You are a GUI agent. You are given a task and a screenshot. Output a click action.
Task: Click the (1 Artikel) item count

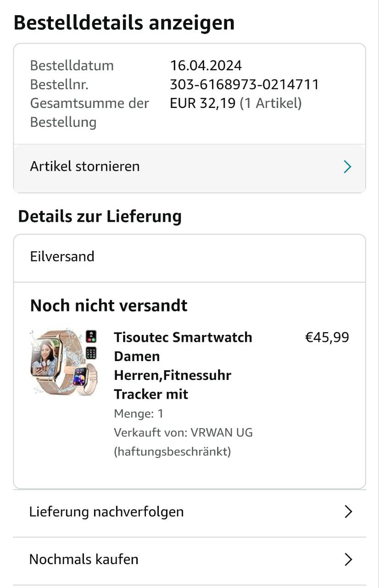[x=271, y=103]
